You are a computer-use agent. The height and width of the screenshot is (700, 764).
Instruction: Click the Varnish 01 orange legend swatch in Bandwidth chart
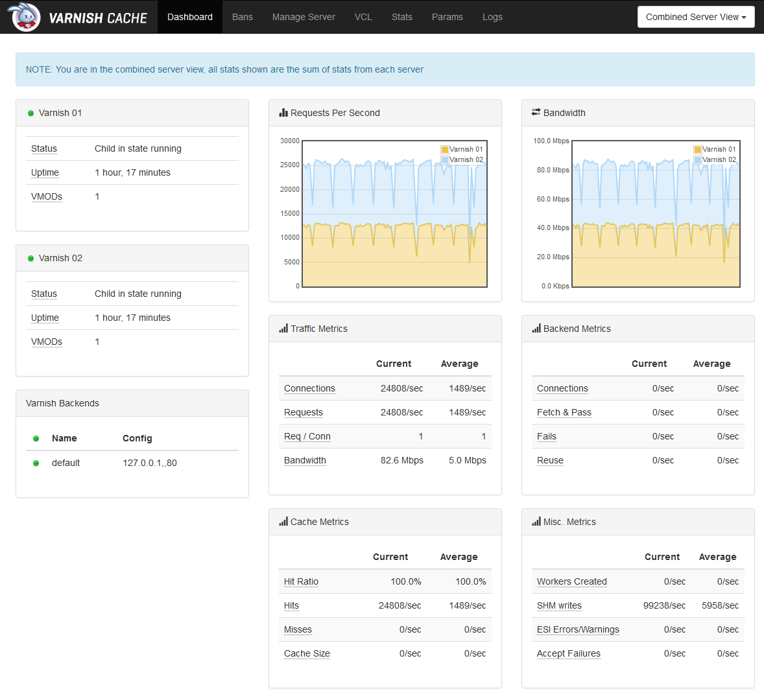pyautogui.click(x=698, y=150)
